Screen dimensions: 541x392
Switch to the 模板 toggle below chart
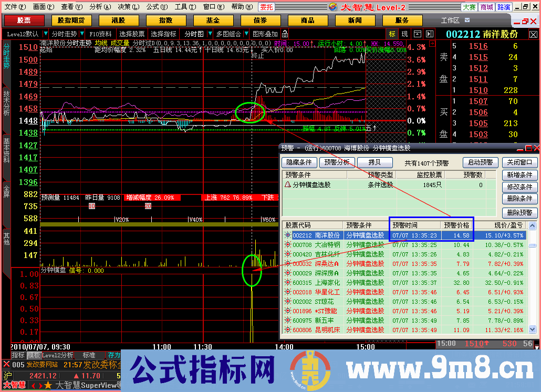pyautogui.click(x=34, y=355)
